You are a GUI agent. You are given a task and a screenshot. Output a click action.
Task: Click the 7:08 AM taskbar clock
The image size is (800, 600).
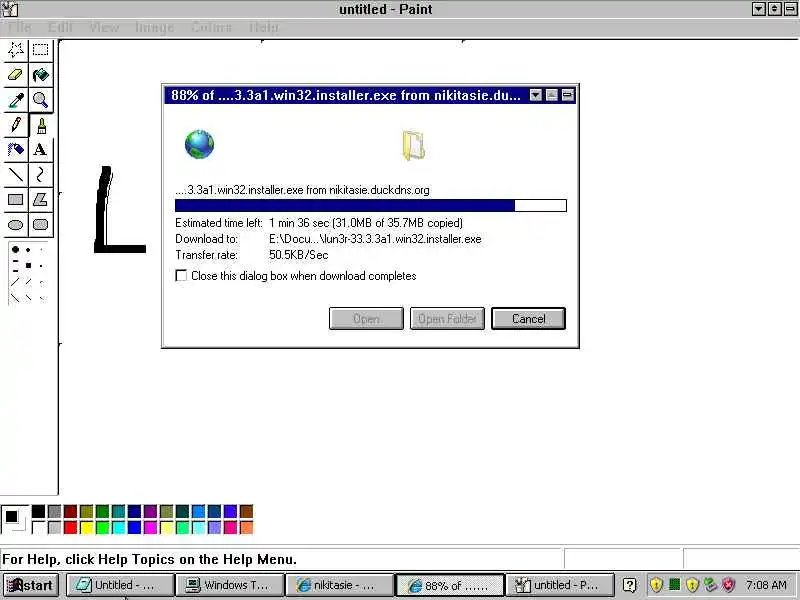coord(766,585)
